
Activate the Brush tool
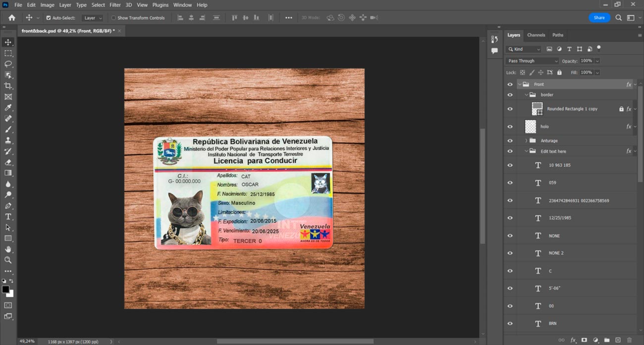(8, 130)
